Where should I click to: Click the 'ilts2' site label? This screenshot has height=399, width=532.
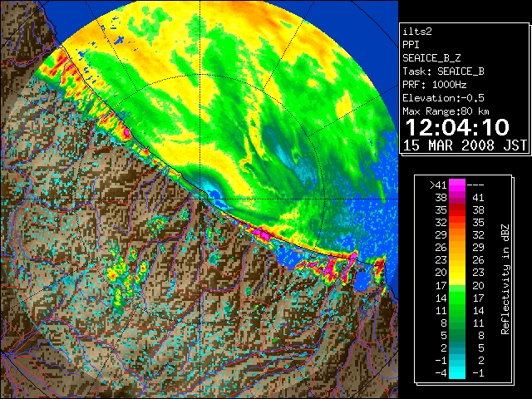coord(417,32)
